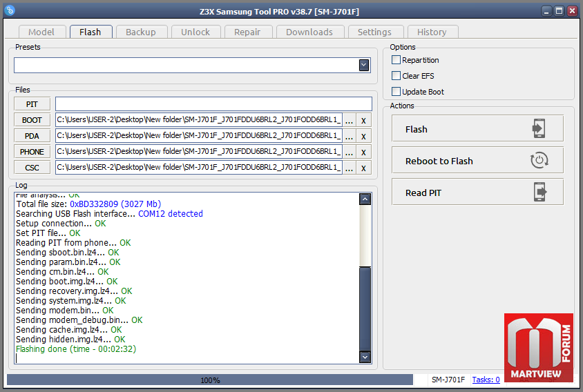Browse for BOOT file with ellipsis button
Viewport: 583px width, 392px height.
[x=349, y=120]
